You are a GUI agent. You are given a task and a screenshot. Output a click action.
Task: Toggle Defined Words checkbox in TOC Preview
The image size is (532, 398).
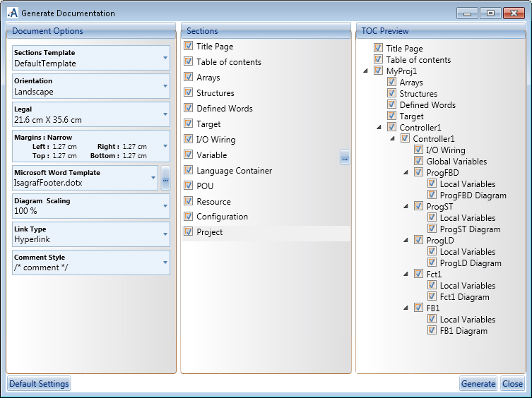(x=391, y=104)
